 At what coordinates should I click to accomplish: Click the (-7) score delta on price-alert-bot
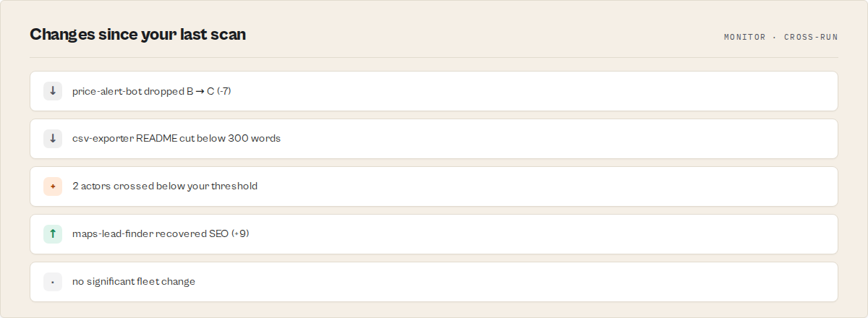tap(224, 91)
